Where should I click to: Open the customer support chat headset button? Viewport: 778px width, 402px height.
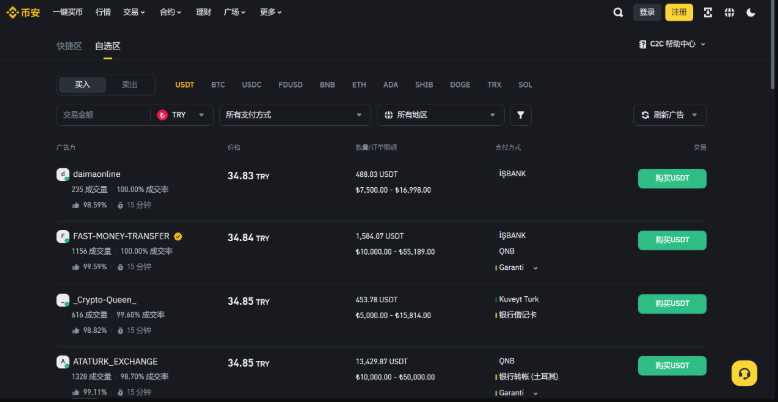pyautogui.click(x=744, y=373)
